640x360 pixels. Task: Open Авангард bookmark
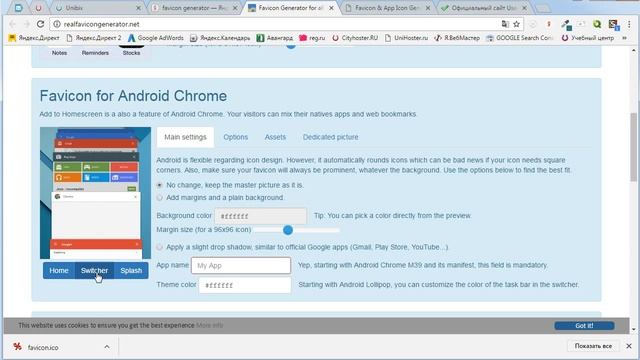(274, 38)
